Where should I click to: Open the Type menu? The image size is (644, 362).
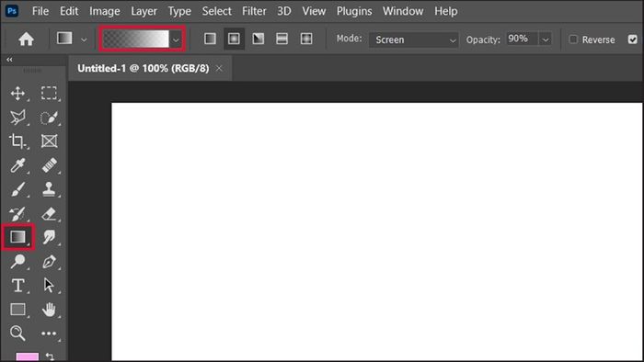179,11
